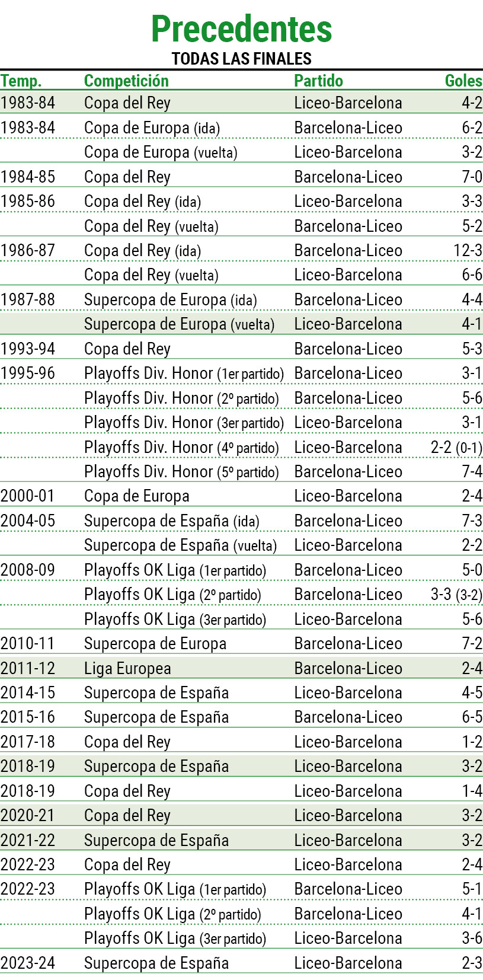This screenshot has height=980, width=483.
Task: Click the Precedentes title
Action: point(241,29)
